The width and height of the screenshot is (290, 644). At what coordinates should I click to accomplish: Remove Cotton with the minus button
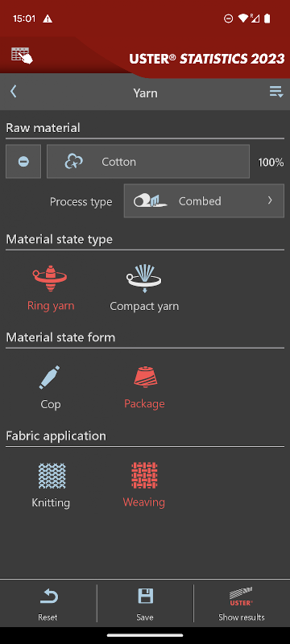click(23, 162)
